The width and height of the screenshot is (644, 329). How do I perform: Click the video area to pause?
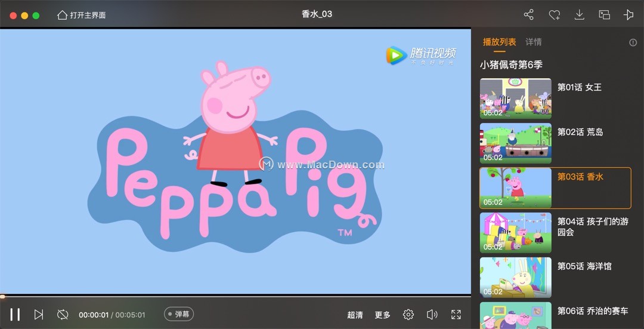[x=236, y=161]
